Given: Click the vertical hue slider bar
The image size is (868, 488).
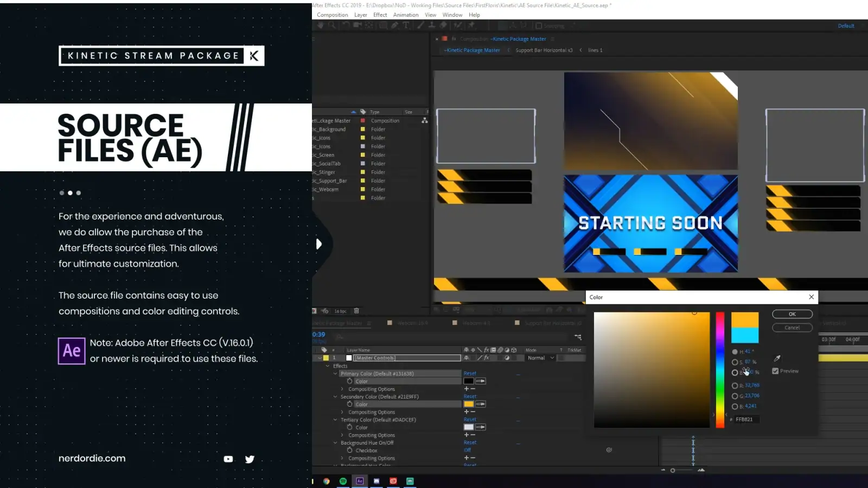Looking at the screenshot, I should pos(720,370).
